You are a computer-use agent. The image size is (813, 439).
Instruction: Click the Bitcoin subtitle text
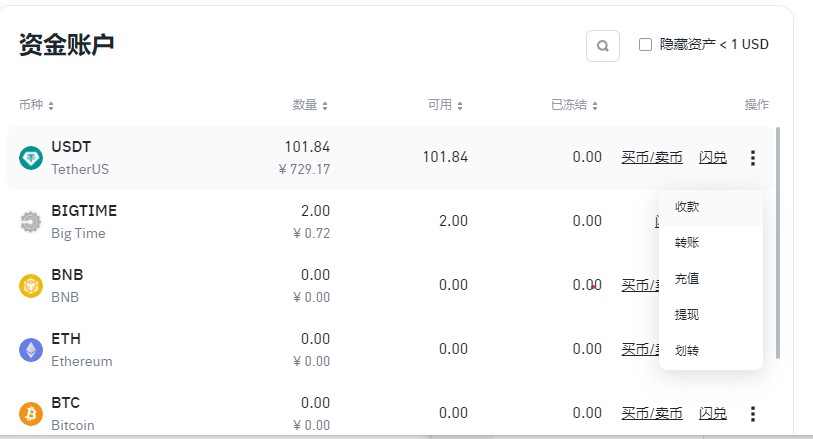coord(73,426)
